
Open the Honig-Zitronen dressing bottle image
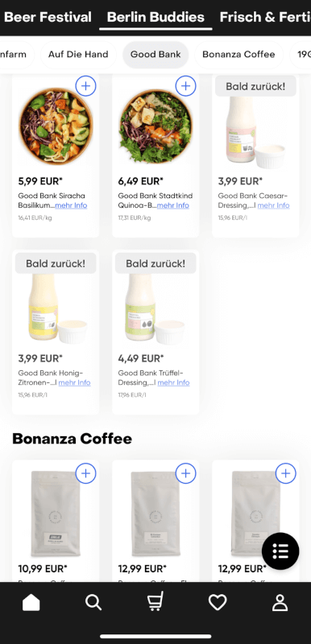point(56,308)
